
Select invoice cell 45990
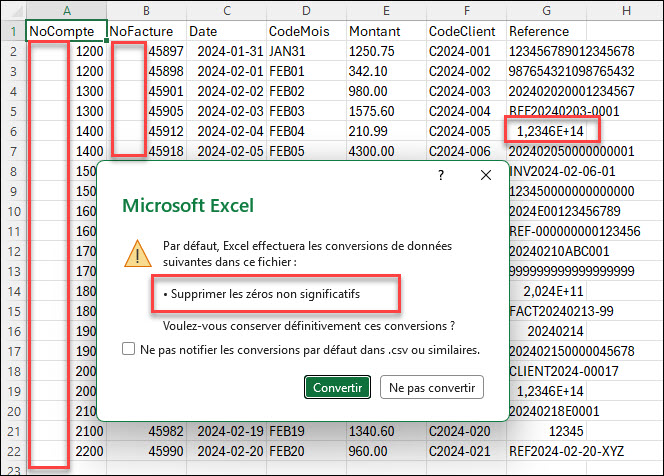(146, 451)
